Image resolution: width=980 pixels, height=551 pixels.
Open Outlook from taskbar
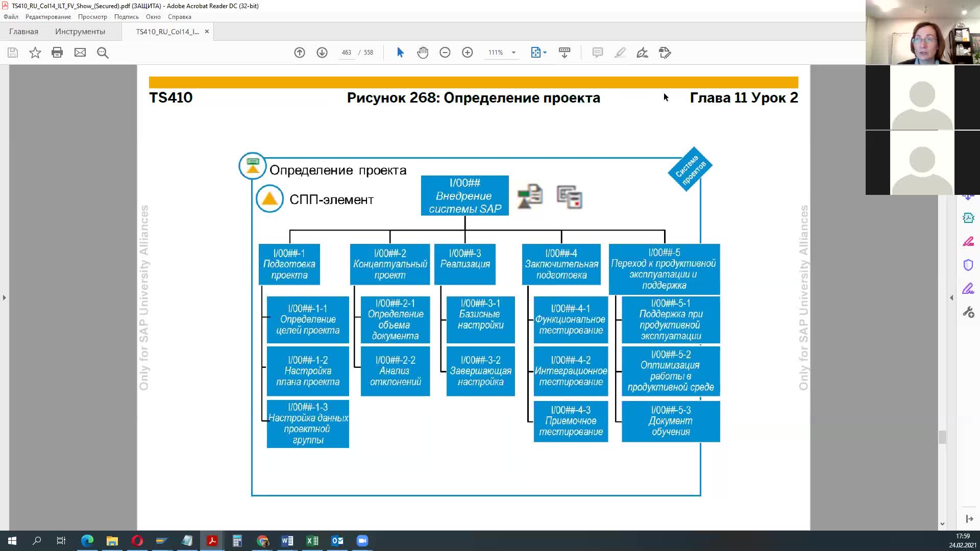click(x=337, y=541)
